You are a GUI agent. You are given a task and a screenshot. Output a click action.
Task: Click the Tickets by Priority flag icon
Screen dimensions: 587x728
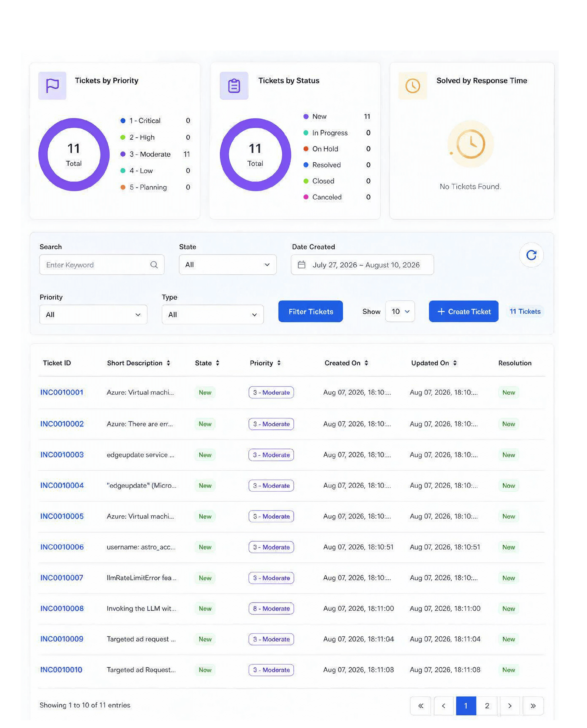tap(52, 86)
